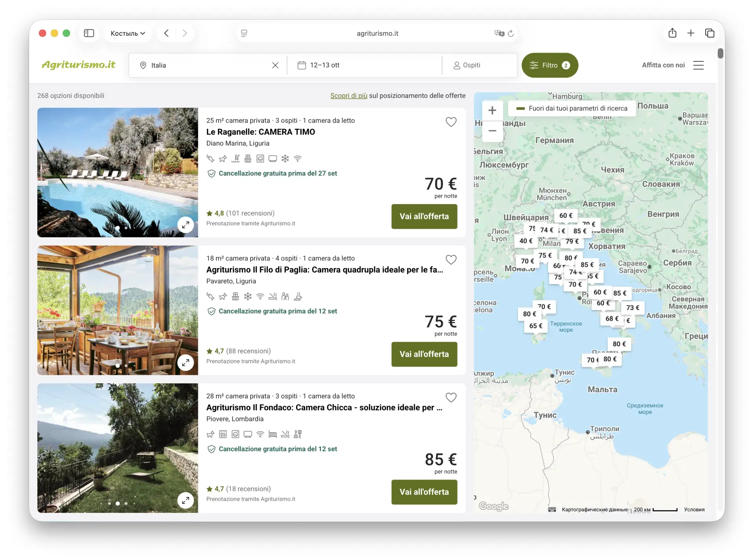Click the 4,8 (101 recensioni) rating

tap(240, 213)
